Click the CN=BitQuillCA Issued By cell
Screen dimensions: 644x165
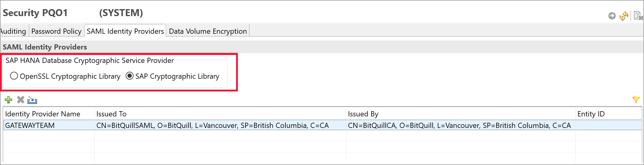[459, 125]
